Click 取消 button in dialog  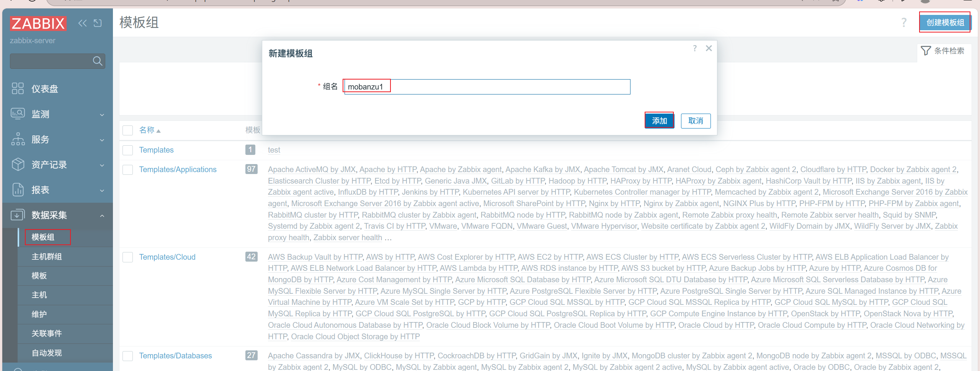coord(696,121)
